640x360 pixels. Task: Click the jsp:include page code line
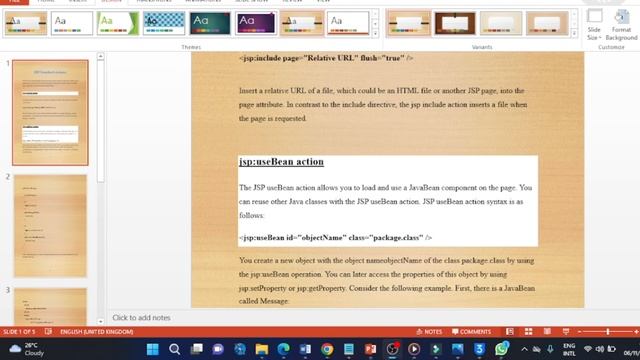coord(326,58)
